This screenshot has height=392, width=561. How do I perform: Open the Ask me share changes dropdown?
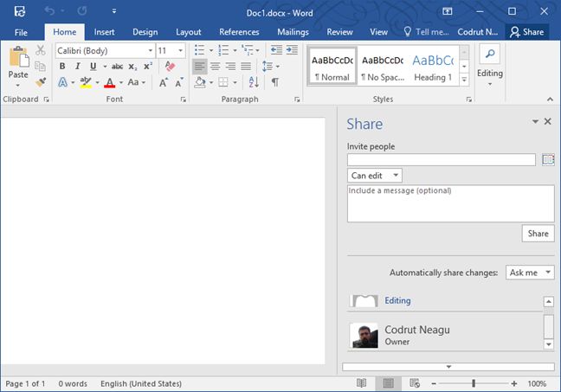(530, 273)
